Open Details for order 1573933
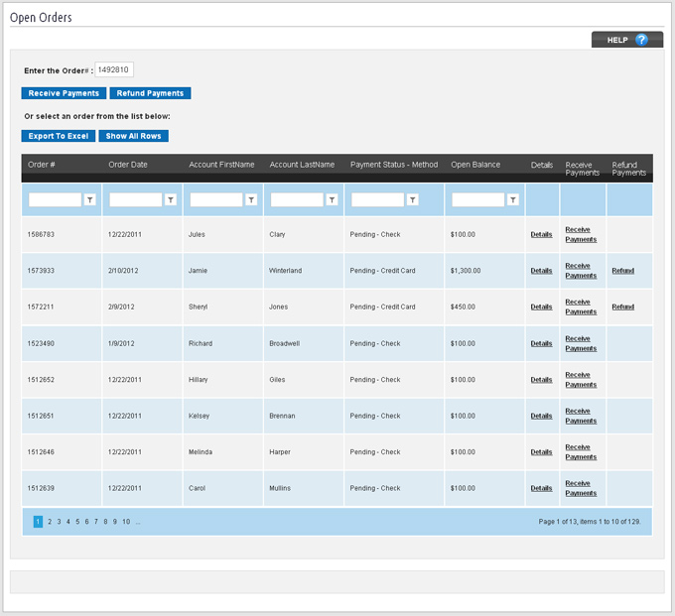The height and width of the screenshot is (616, 675). pos(541,271)
